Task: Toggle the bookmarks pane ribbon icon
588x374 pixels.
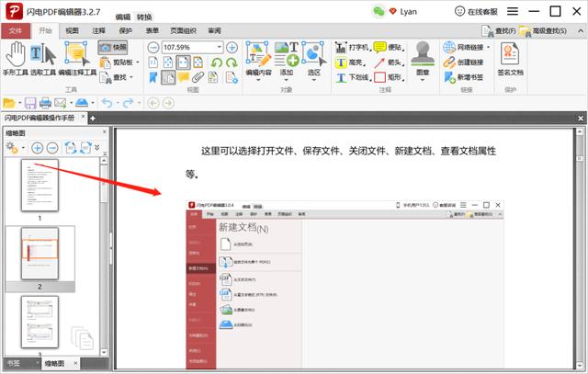Action: tap(153, 78)
